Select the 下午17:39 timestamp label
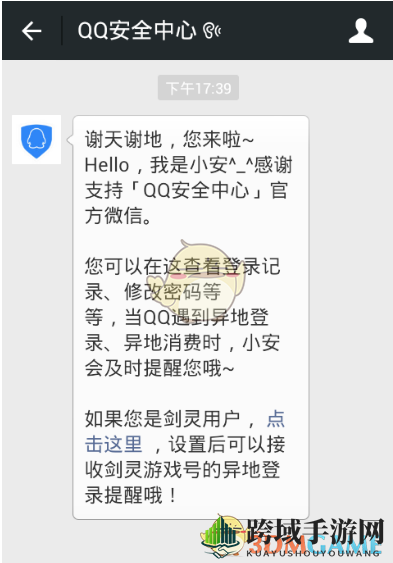Screen dimensions: 393x563 point(198,88)
